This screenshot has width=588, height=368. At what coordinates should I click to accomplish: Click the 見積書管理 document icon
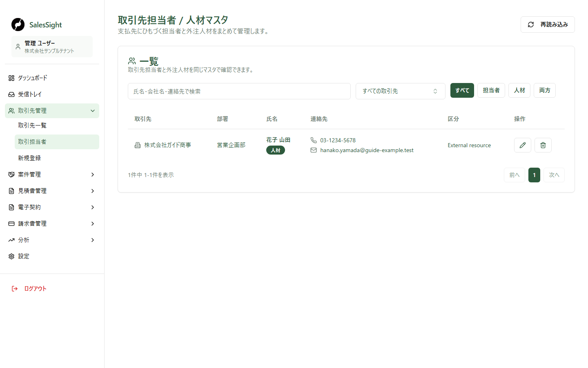point(11,191)
